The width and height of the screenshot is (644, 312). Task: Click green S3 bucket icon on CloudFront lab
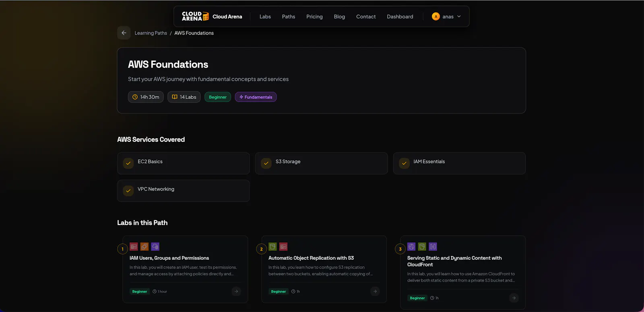coord(422,246)
